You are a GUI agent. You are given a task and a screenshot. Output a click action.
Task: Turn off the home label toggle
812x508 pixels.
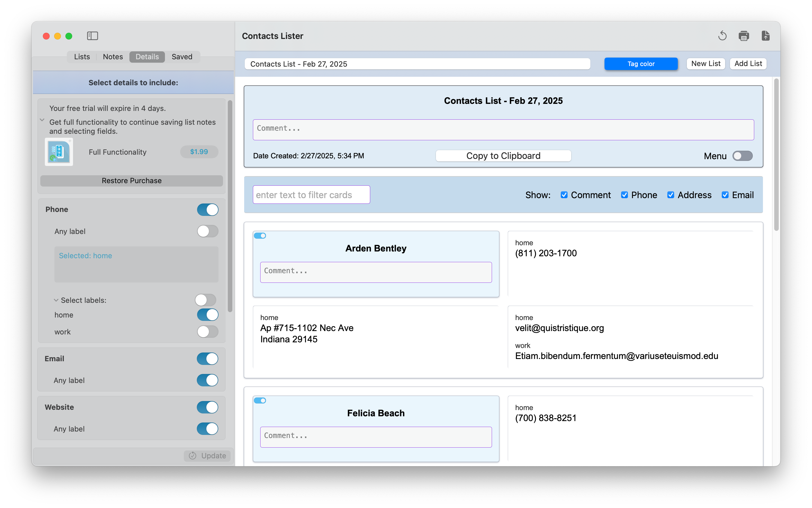pyautogui.click(x=207, y=315)
